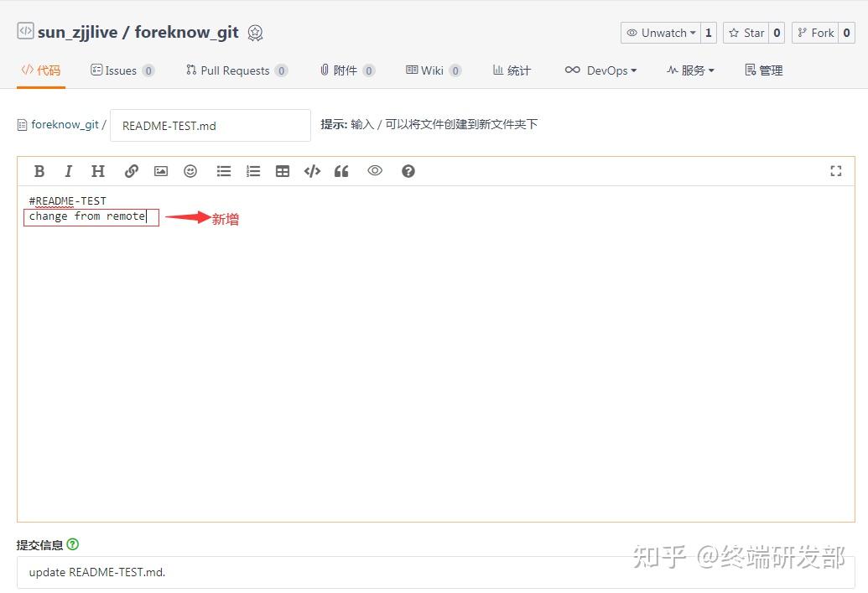Image resolution: width=868 pixels, height=593 pixels.
Task: Toggle bold formatting in the editor toolbar
Action: pyautogui.click(x=39, y=171)
